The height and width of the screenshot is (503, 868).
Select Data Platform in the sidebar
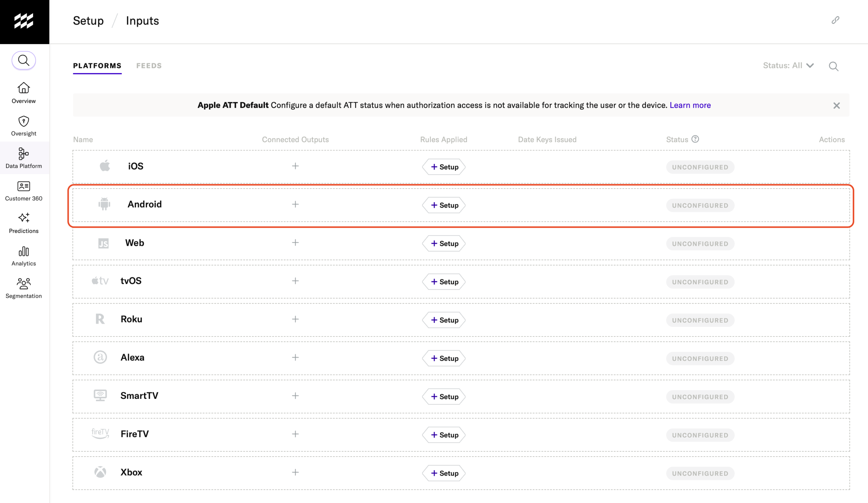(x=24, y=158)
